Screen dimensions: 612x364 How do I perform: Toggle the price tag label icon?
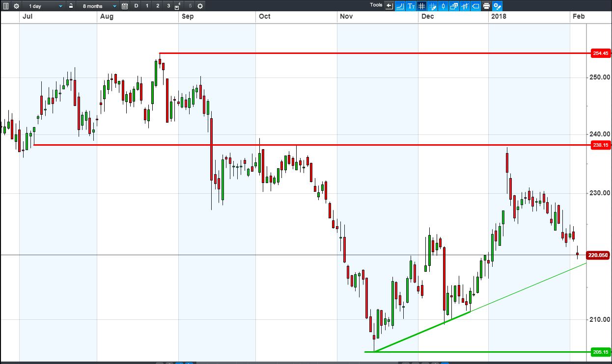pyautogui.click(x=475, y=6)
